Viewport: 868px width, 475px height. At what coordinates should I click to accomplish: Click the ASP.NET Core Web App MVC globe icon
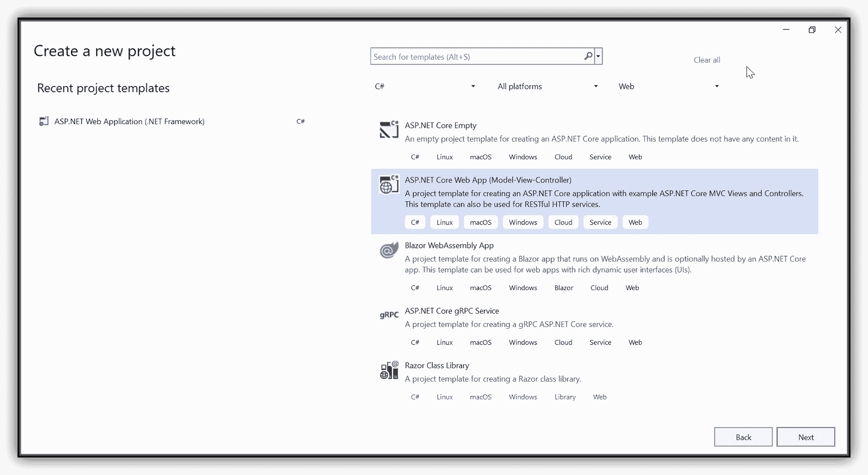[389, 184]
